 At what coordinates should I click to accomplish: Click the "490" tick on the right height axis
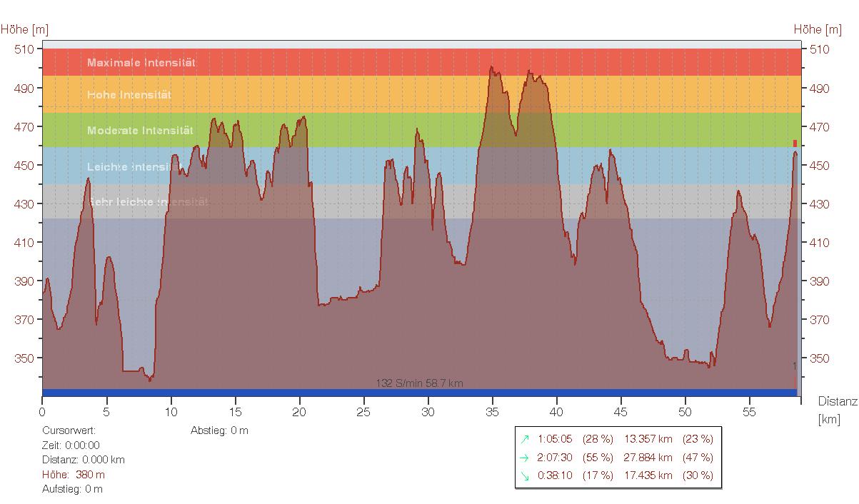820,89
